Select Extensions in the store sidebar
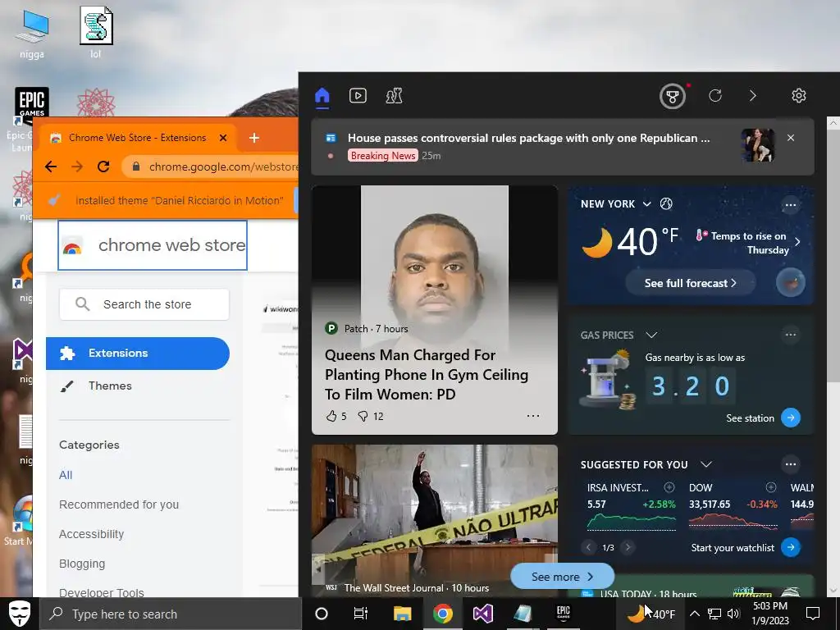840x630 pixels. click(x=138, y=353)
